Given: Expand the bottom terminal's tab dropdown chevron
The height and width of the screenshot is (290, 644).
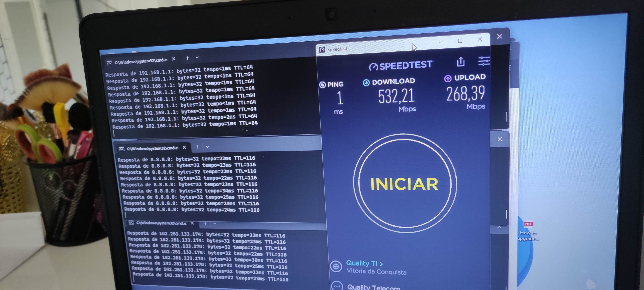Looking at the screenshot, I should coord(214,223).
